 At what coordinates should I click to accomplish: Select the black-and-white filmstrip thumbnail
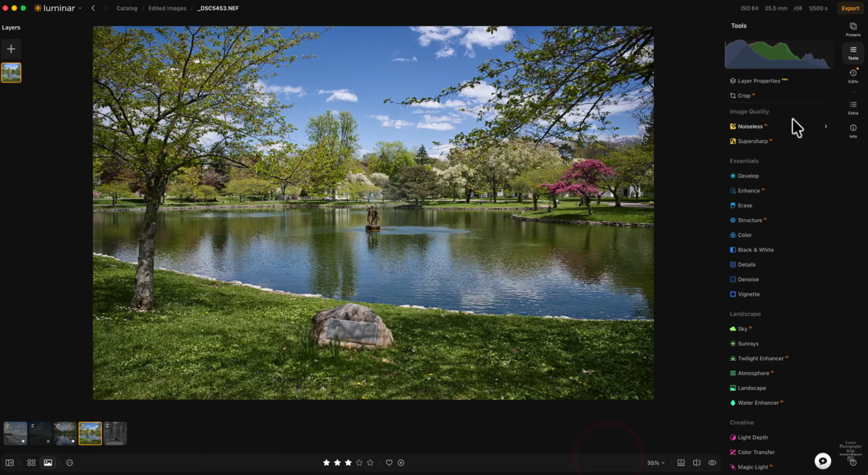(x=115, y=433)
